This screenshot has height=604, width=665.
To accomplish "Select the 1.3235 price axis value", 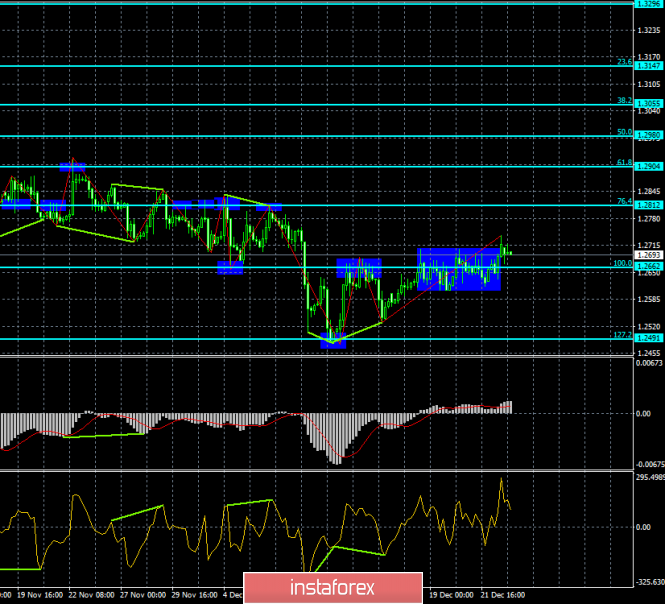I will [649, 31].
